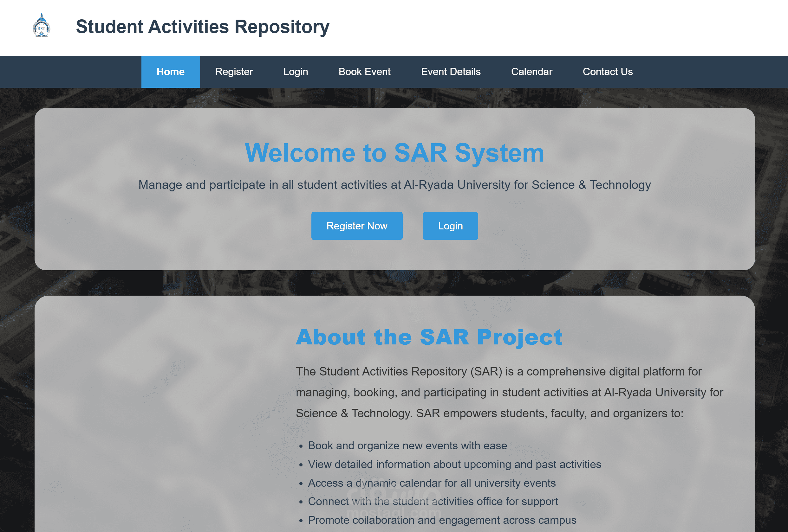This screenshot has width=788, height=532.
Task: View the Calendar page
Action: tap(531, 72)
